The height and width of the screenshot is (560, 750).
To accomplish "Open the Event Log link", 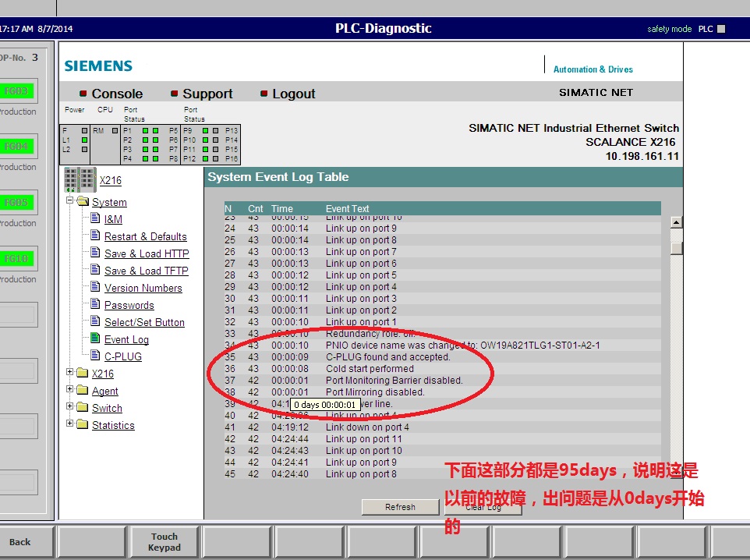I will (x=127, y=339).
